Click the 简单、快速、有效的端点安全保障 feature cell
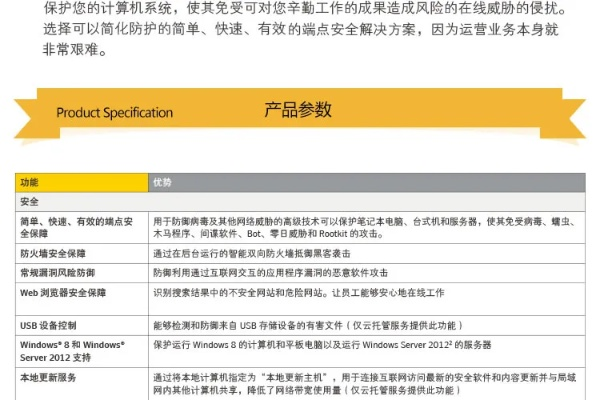 tap(76, 227)
